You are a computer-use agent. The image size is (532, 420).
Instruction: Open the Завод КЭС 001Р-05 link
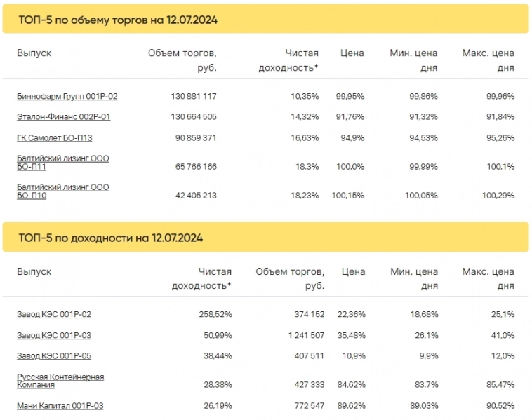[54, 356]
